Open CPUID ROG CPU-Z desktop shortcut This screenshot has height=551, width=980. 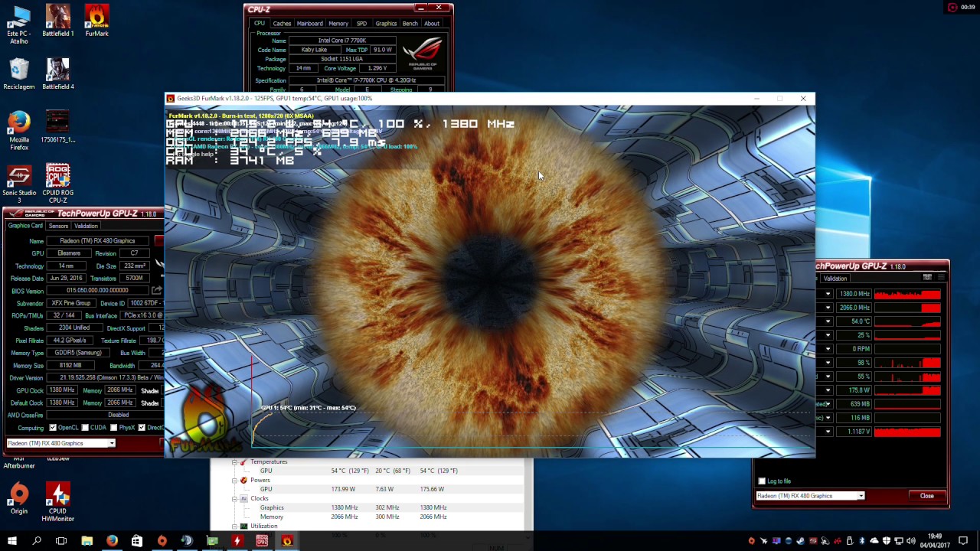[58, 184]
